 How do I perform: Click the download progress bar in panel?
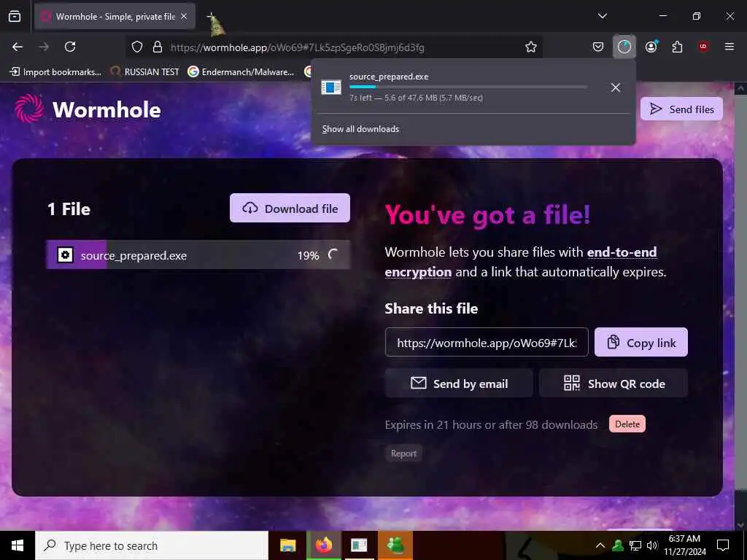pos(468,87)
